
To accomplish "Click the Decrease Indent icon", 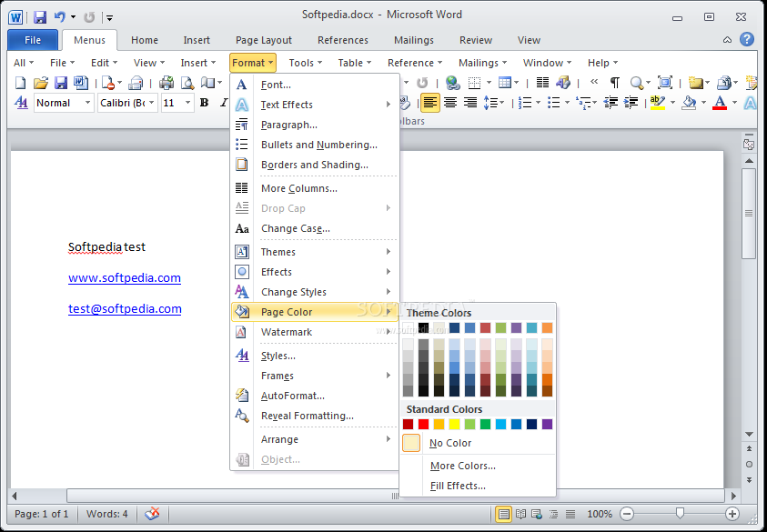I will [x=611, y=103].
